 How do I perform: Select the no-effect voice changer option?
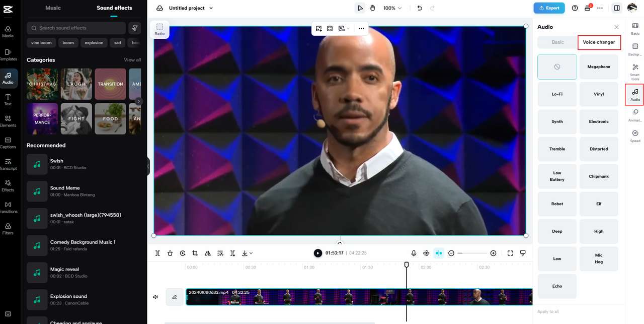point(557,67)
